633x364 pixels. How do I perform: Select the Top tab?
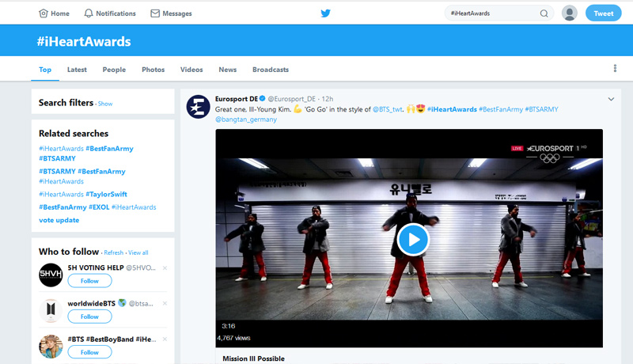coord(45,70)
